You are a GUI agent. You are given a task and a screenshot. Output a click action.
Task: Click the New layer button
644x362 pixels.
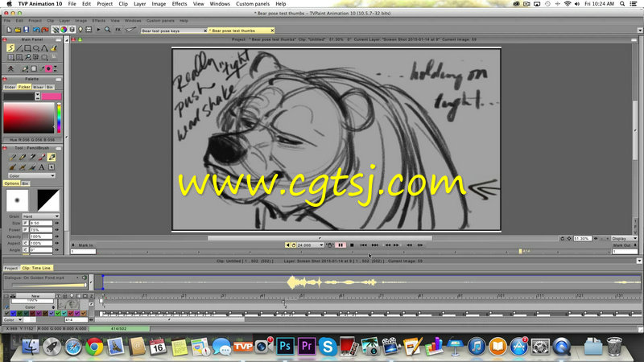[35, 295]
